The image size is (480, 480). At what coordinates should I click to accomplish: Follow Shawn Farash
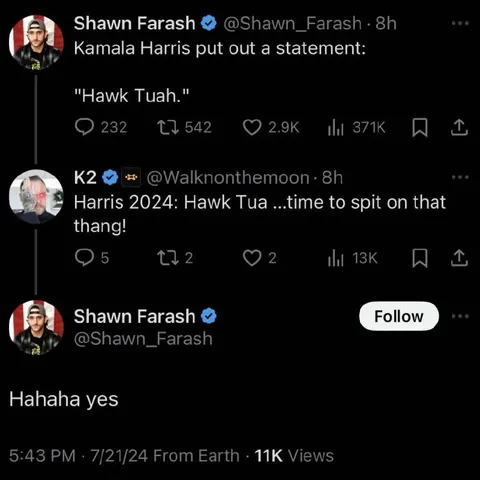coord(399,316)
